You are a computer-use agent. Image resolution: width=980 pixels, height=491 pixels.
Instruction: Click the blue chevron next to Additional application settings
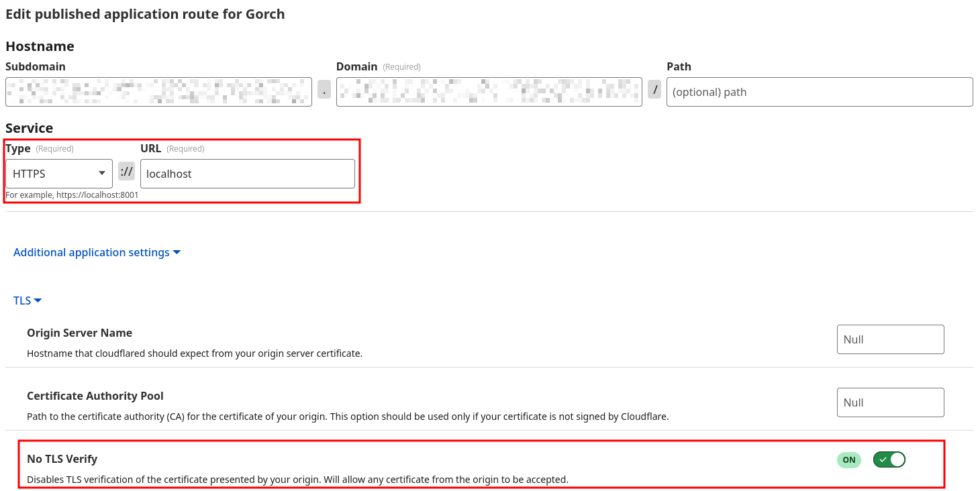177,252
